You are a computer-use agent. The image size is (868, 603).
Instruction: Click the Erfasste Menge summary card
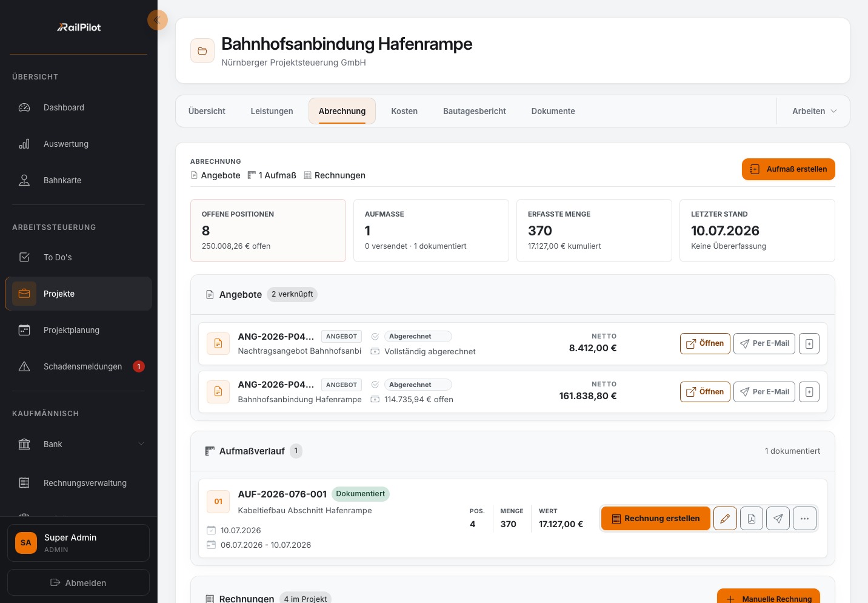594,231
